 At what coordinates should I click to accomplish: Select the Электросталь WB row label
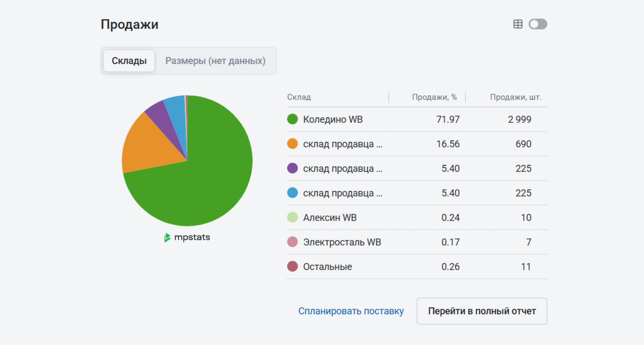(x=342, y=242)
